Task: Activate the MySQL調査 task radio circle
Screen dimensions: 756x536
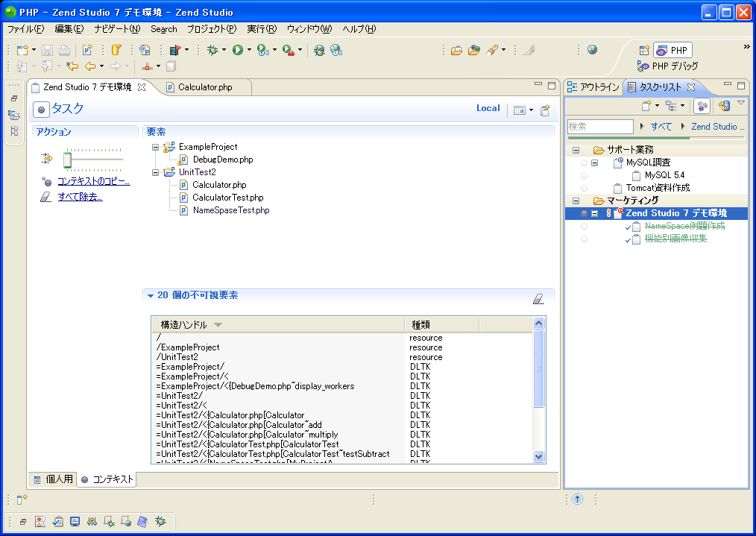Action: click(584, 163)
